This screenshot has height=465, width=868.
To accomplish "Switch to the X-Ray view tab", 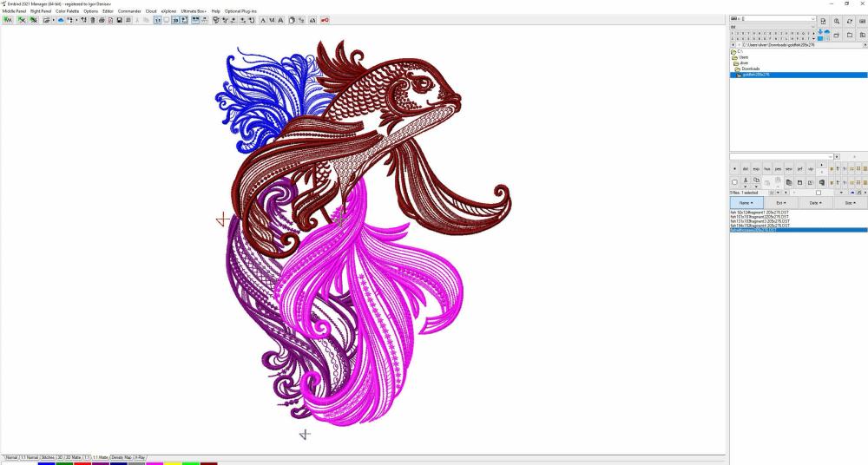I will tap(140, 457).
